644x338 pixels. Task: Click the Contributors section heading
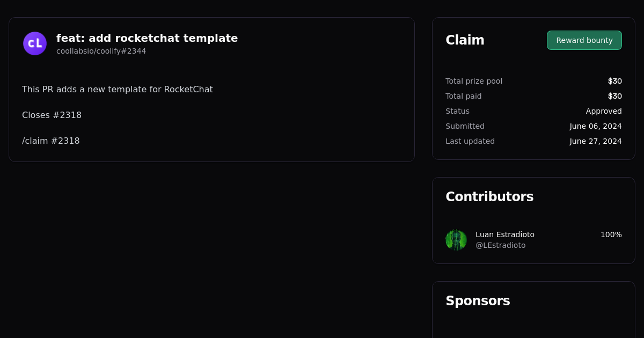pos(489,196)
